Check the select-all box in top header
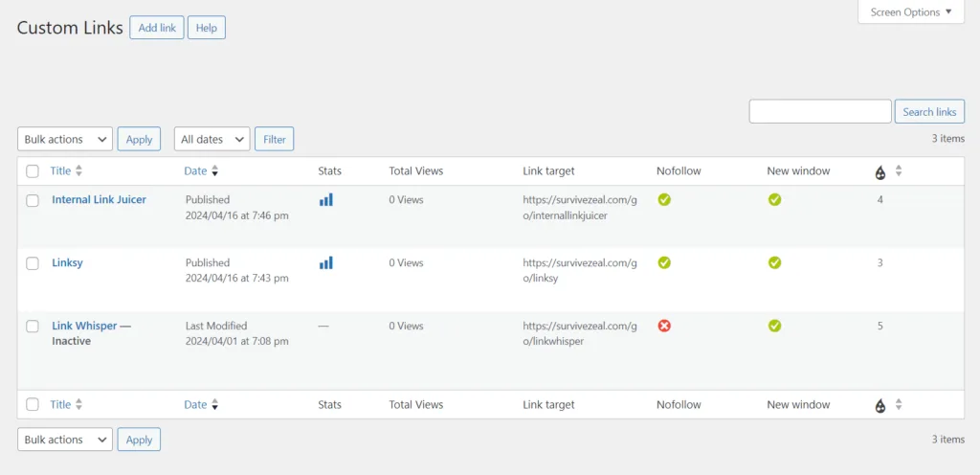 pos(33,171)
